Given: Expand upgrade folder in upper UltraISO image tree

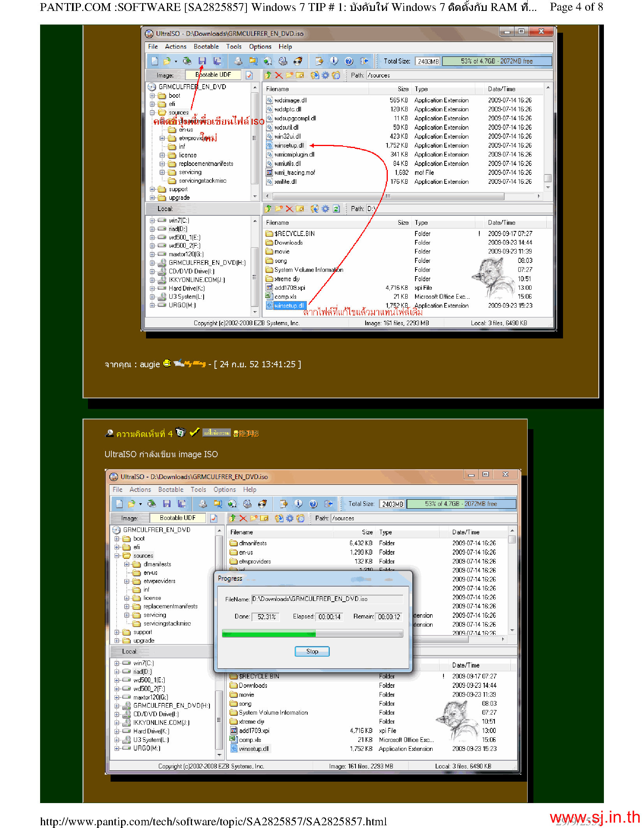Looking at the screenshot, I should pos(152,198).
